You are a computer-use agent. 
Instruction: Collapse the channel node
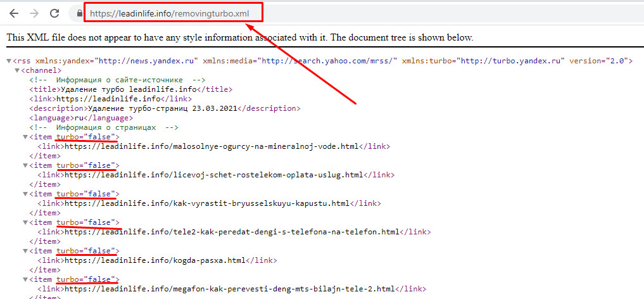17,71
